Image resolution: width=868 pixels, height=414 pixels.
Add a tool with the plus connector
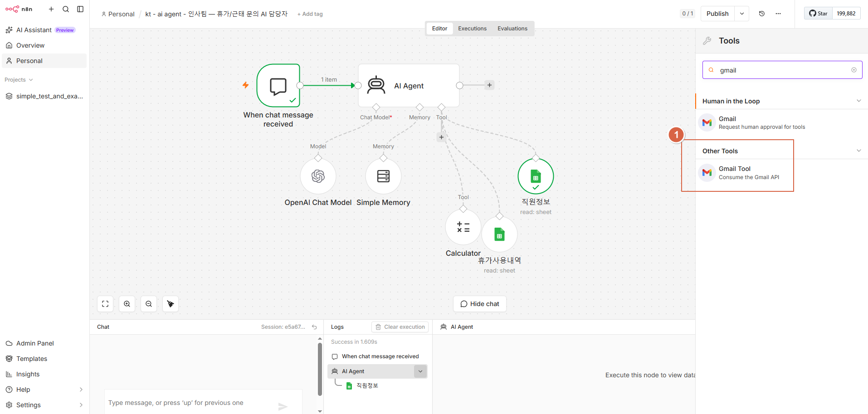441,137
